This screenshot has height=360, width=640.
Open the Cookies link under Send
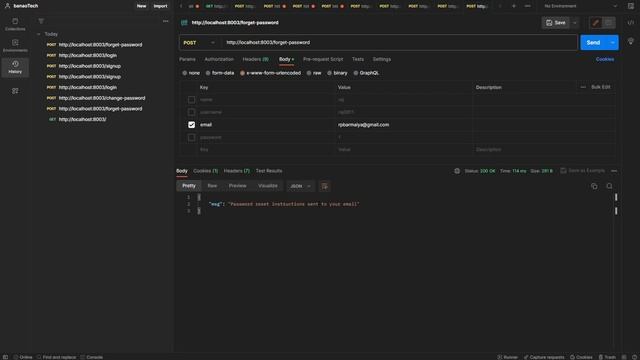coord(604,59)
